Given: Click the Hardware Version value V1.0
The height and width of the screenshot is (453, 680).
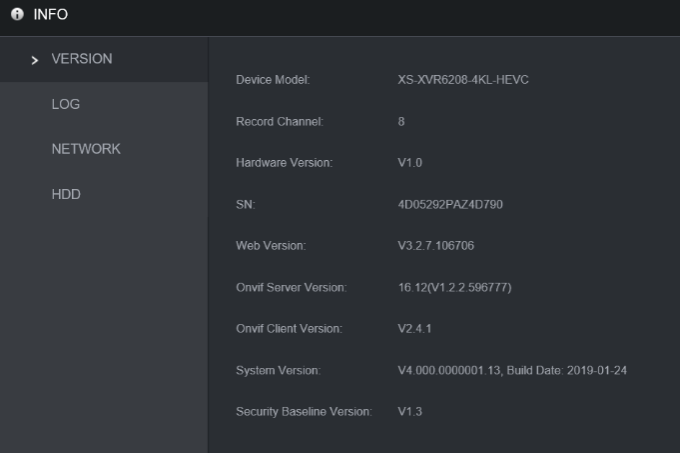Looking at the screenshot, I should [410, 163].
